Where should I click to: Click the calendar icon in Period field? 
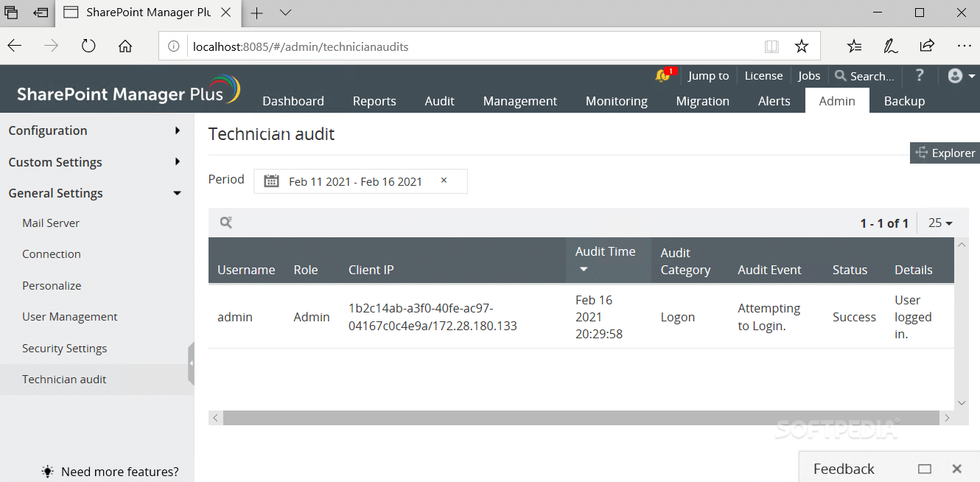271,181
